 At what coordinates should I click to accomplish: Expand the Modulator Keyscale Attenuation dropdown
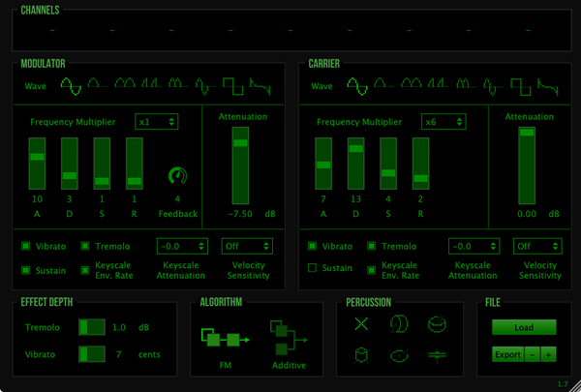point(182,246)
